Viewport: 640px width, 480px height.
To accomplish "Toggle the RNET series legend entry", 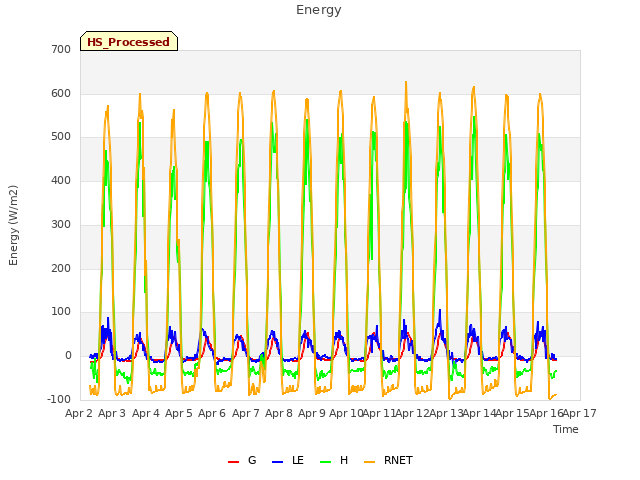I will pyautogui.click(x=388, y=460).
